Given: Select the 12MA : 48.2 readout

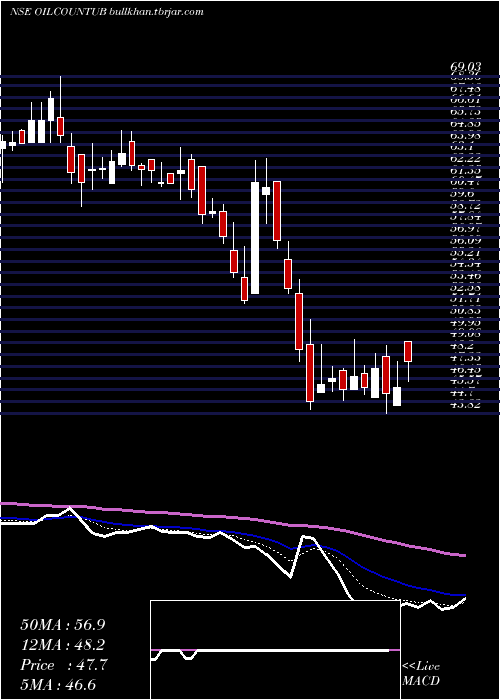Looking at the screenshot, I should click(62, 645).
